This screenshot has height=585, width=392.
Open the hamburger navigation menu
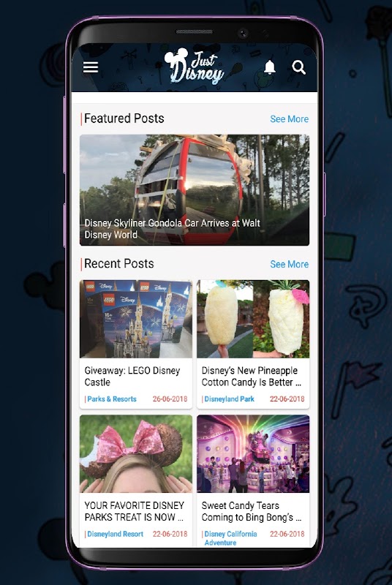pos(91,67)
